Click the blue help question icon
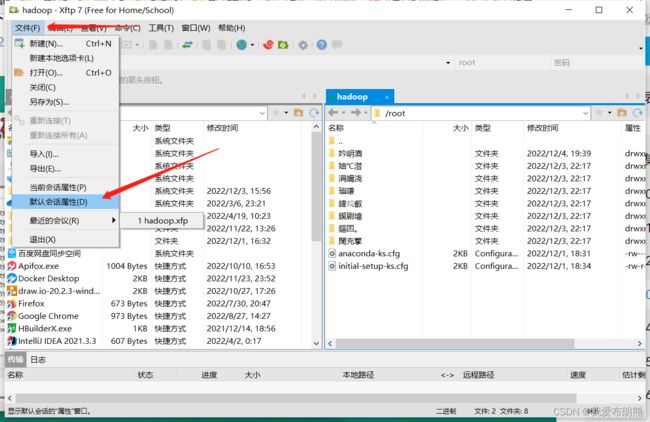 (x=322, y=44)
